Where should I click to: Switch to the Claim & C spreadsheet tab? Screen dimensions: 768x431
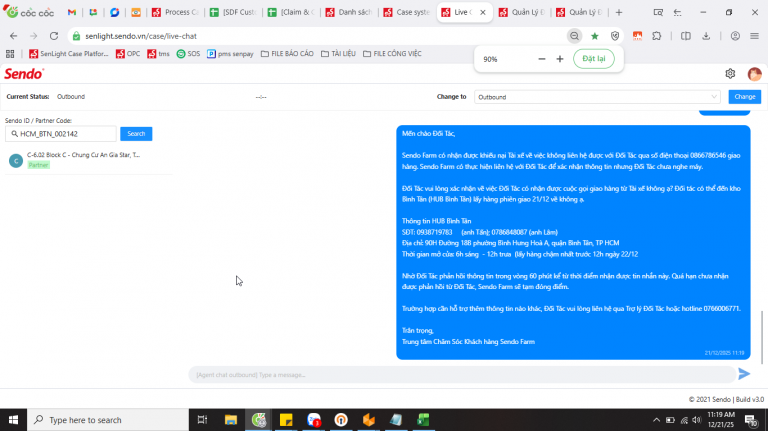[291, 12]
